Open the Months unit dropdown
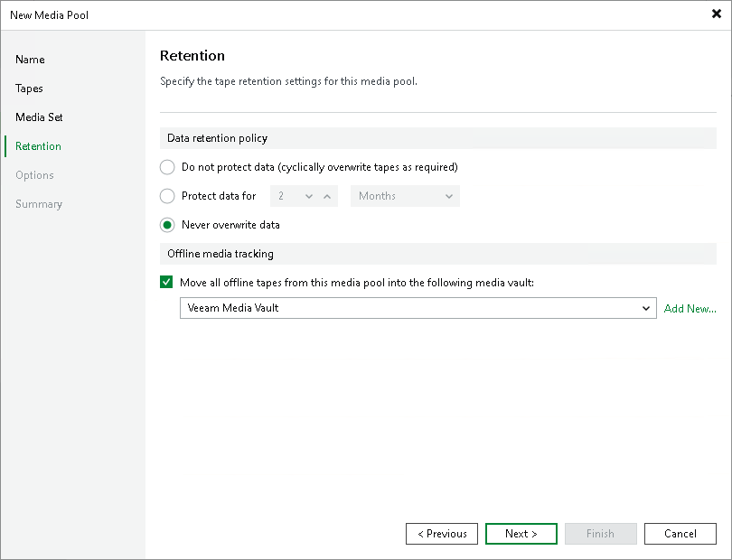The height and width of the screenshot is (560, 732). point(405,196)
